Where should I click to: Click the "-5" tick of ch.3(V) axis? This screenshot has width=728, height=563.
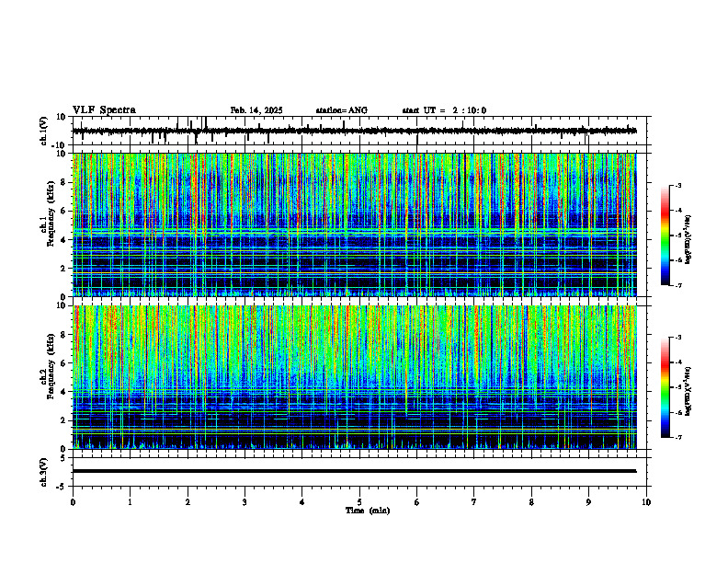[x=62, y=487]
